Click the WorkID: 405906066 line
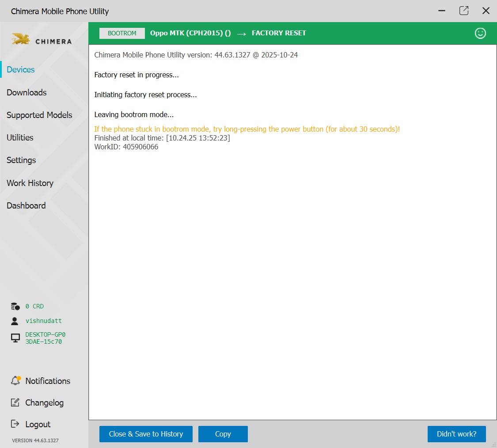The height and width of the screenshot is (448, 497). tap(126, 147)
